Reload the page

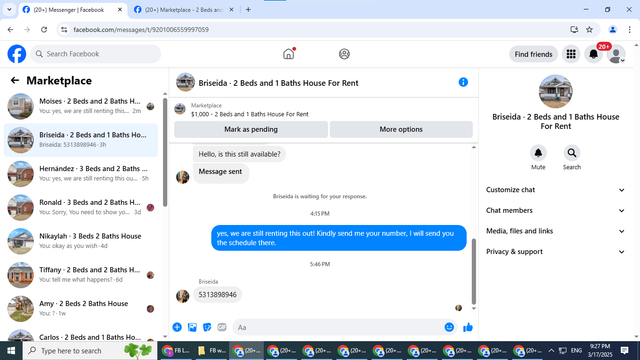[44, 29]
